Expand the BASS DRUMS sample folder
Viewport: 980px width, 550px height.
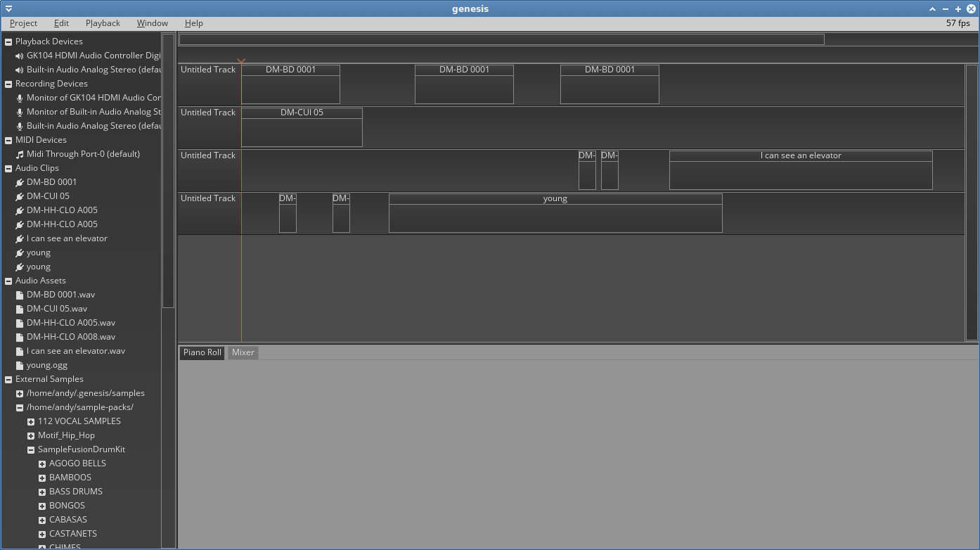(41, 492)
